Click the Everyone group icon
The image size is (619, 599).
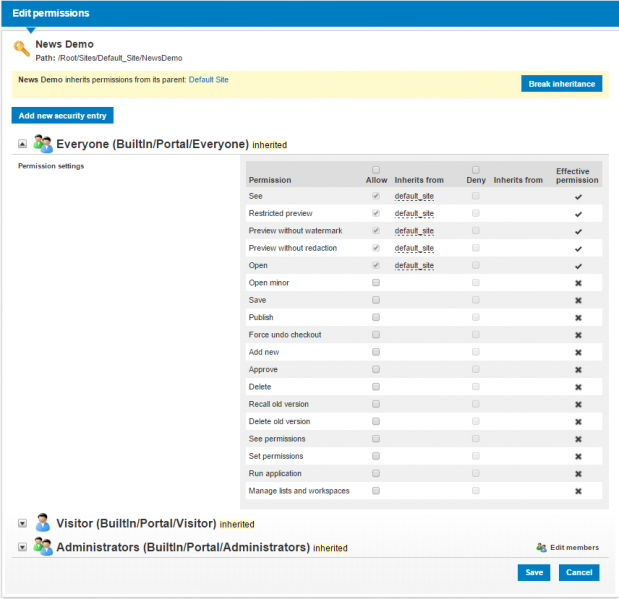pyautogui.click(x=43, y=143)
